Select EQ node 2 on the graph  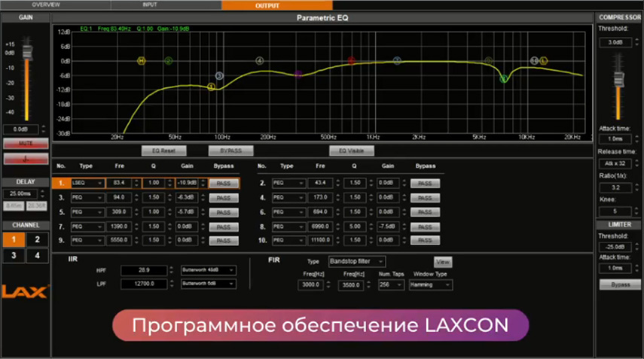pos(169,61)
